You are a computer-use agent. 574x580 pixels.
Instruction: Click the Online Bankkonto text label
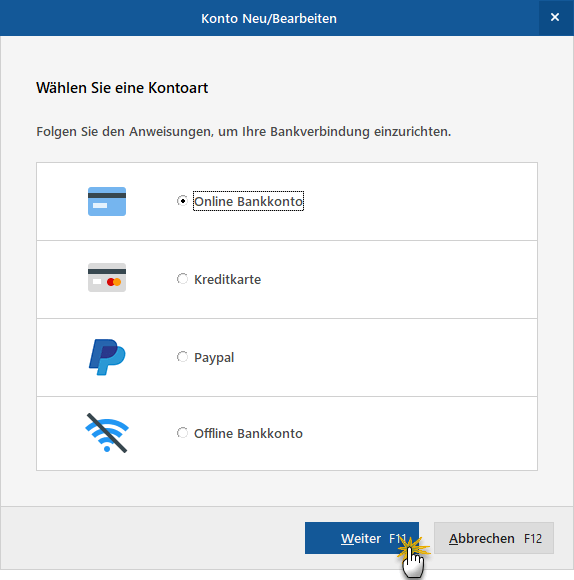coord(248,201)
